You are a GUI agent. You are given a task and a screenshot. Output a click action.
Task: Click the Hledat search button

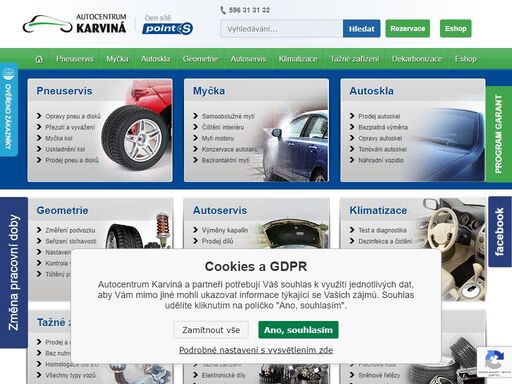[x=361, y=29]
